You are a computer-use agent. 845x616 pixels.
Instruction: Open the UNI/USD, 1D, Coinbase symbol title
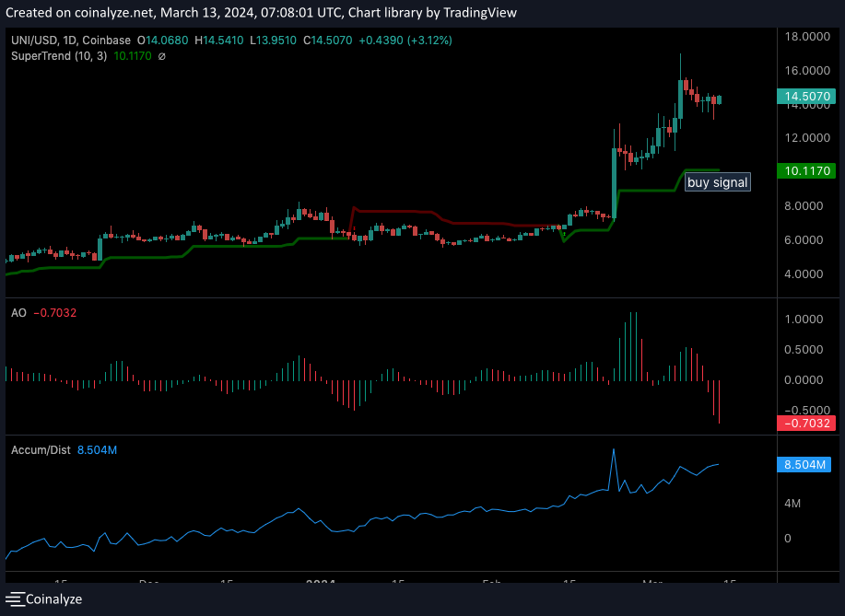coord(71,41)
